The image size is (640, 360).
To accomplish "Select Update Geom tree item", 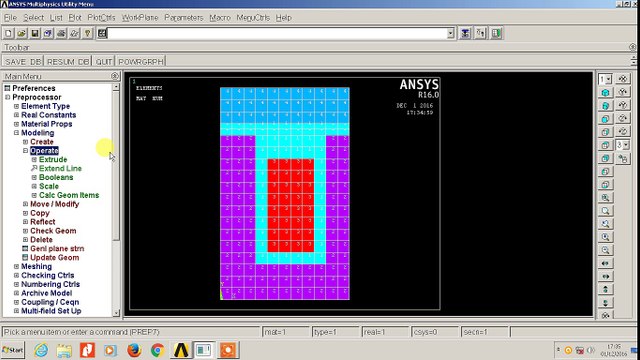I will [55, 258].
